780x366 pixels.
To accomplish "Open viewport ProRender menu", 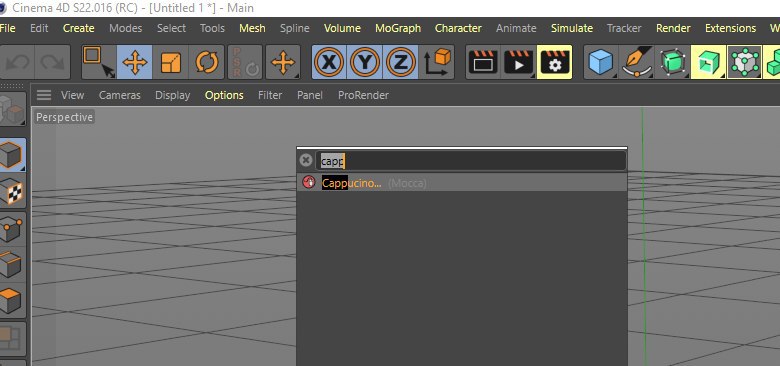I will [x=363, y=95].
